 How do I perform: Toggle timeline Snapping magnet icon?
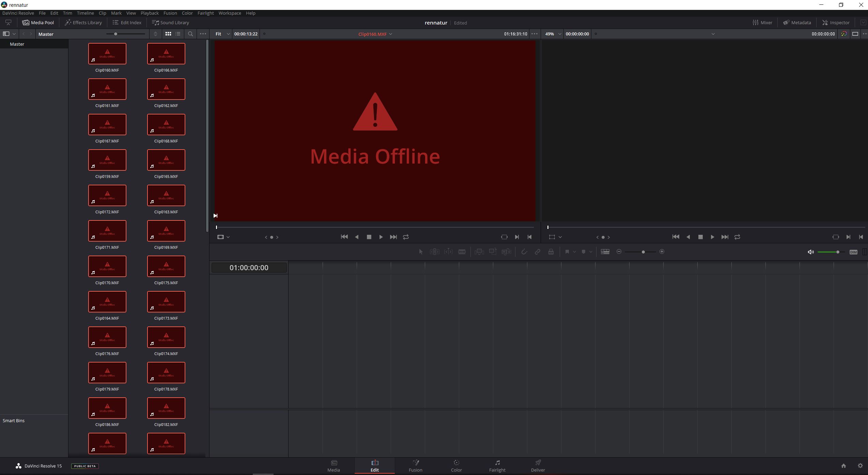pos(524,252)
